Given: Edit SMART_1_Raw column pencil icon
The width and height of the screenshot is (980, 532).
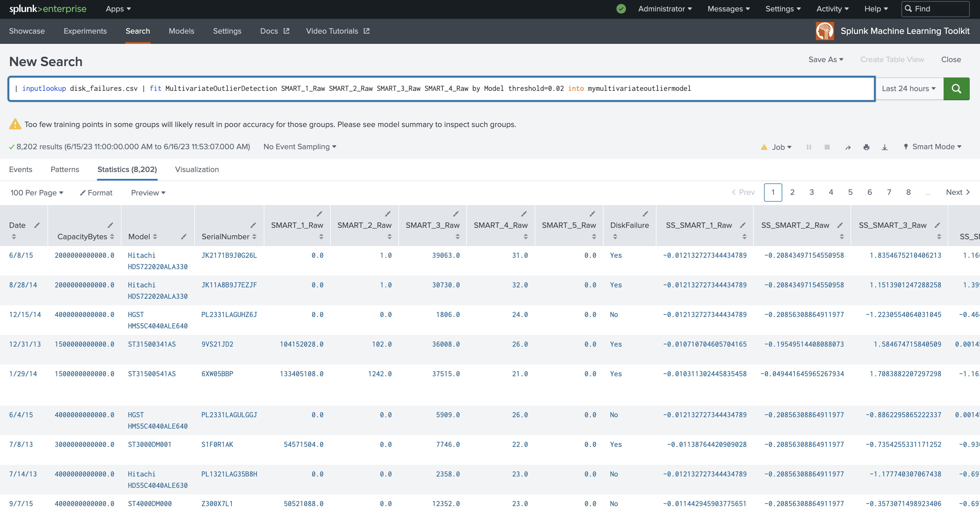Looking at the screenshot, I should point(320,214).
